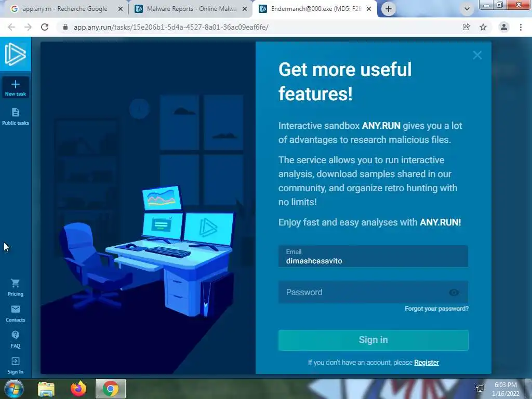Close the Endermanch@000.exe tab
This screenshot has width=532, height=399.
[x=369, y=9]
